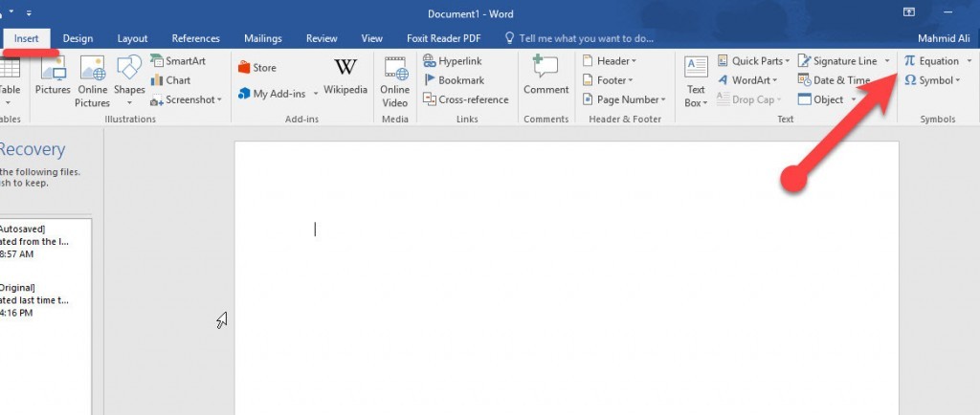Add a new Comment
Image resolution: width=980 pixels, height=415 pixels.
click(x=546, y=76)
